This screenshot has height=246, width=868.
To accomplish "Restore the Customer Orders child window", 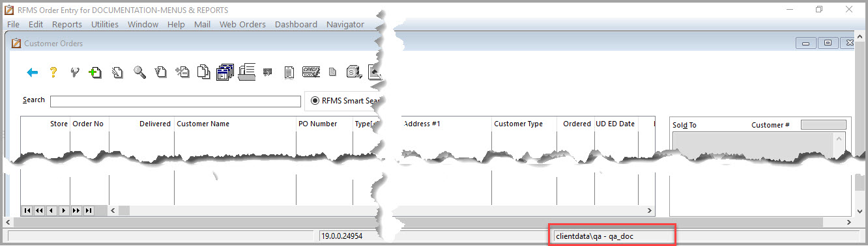I will (x=828, y=43).
